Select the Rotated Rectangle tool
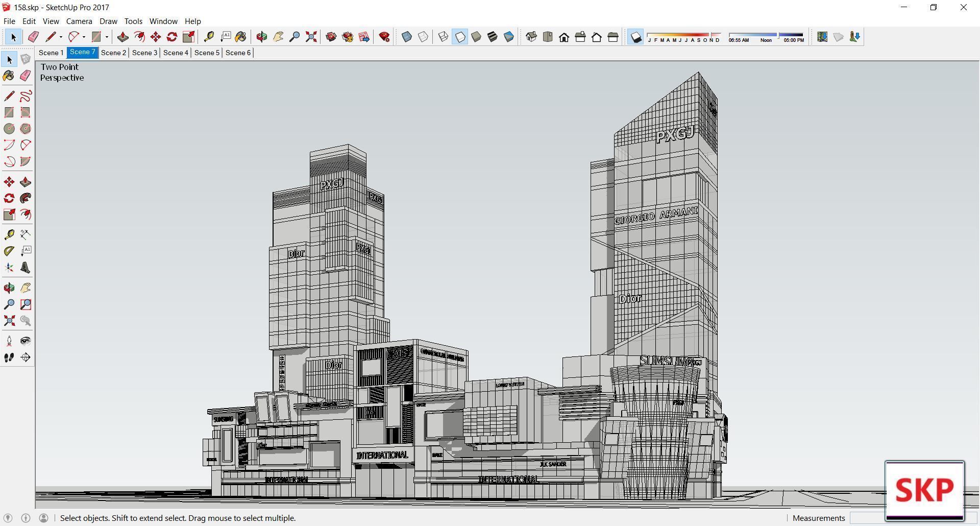Viewport: 980px width, 526px height. pos(26,112)
